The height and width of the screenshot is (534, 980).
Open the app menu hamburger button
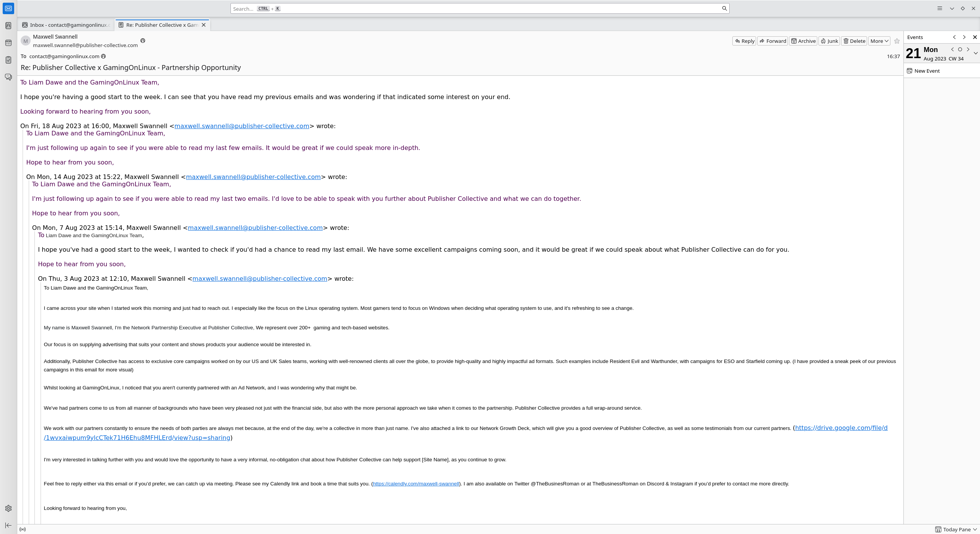tap(940, 8)
